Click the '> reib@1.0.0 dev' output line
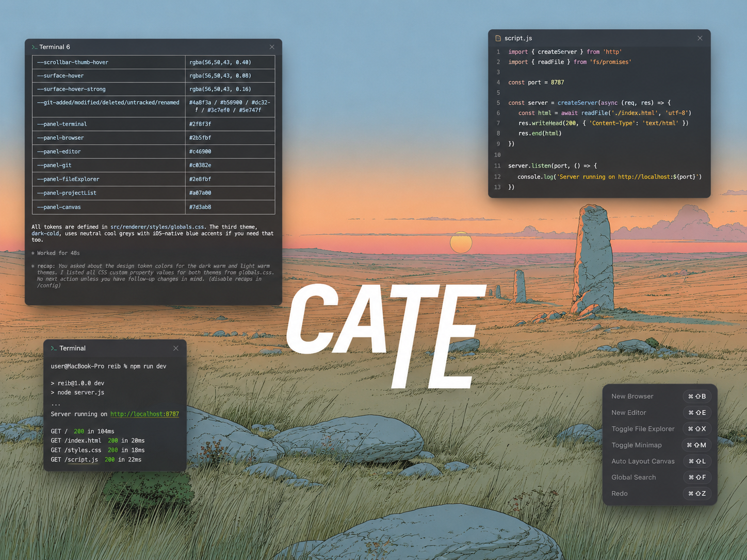 point(77,383)
